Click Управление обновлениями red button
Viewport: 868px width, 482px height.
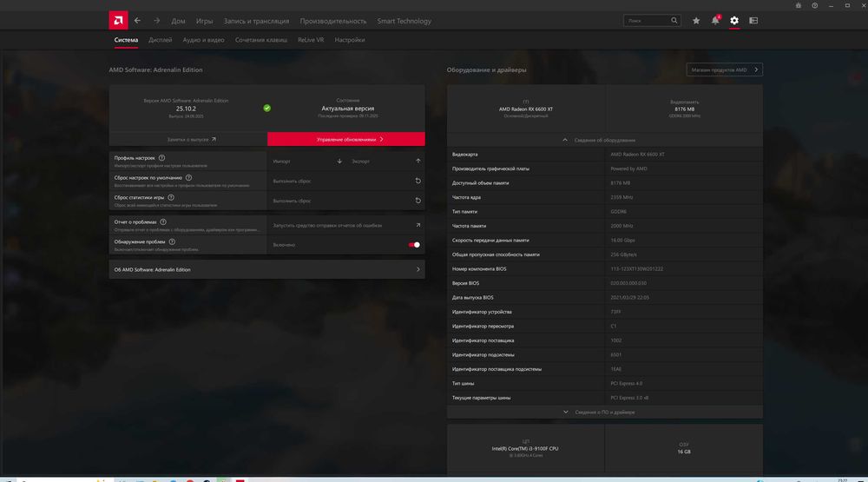click(x=345, y=139)
